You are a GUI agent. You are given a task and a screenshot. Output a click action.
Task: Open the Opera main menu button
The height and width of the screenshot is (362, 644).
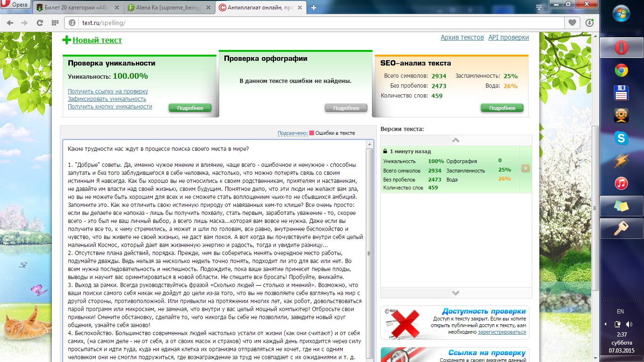[x=17, y=6]
